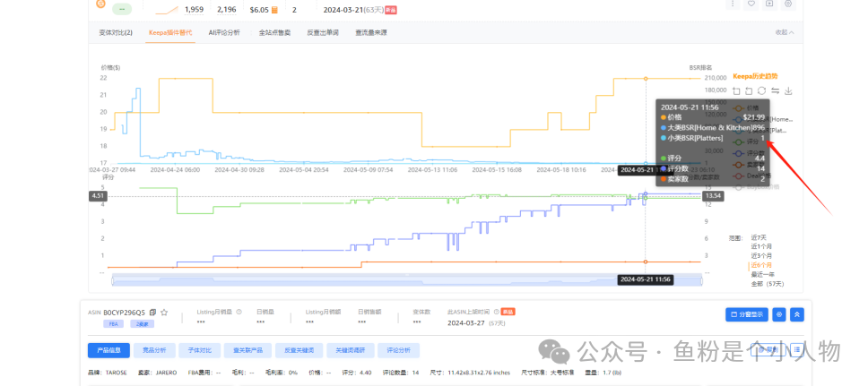The height and width of the screenshot is (386, 868).
Task: Click the date 2024-03-21 text at top
Action: (343, 9)
